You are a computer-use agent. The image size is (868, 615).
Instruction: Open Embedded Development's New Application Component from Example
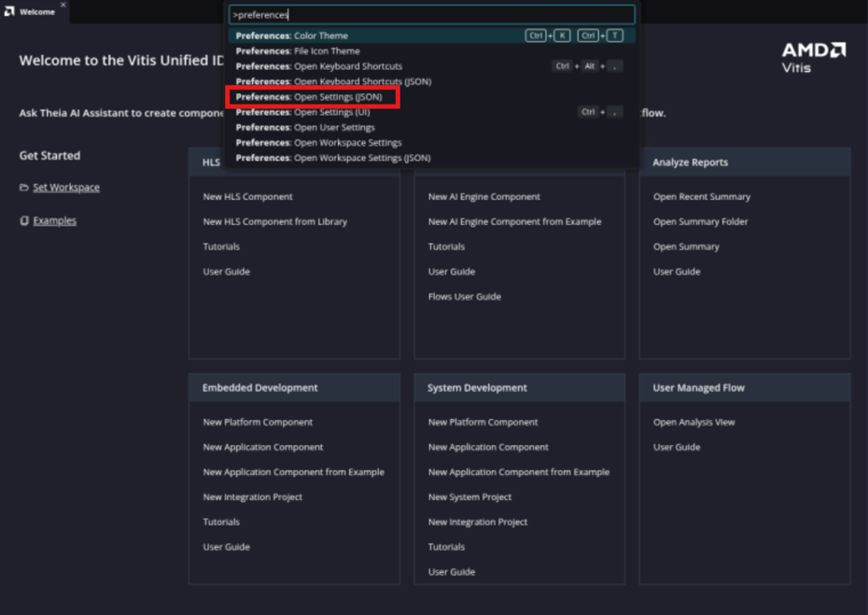point(293,471)
